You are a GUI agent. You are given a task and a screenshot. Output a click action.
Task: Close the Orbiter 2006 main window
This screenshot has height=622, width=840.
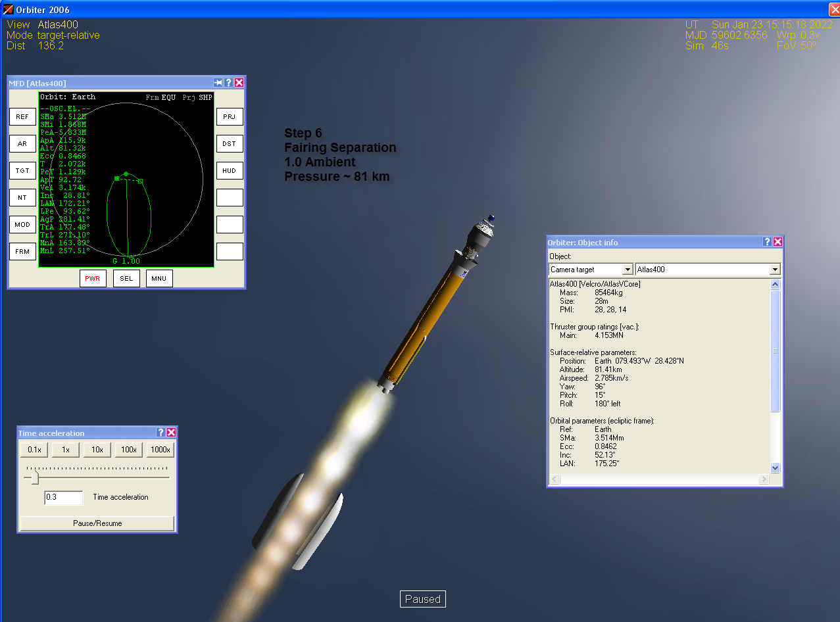click(x=834, y=9)
